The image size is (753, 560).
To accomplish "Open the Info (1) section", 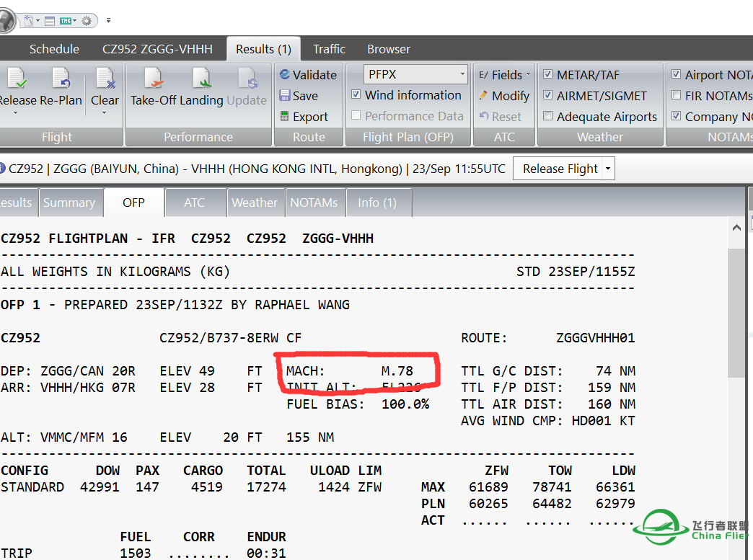I will click(x=378, y=203).
